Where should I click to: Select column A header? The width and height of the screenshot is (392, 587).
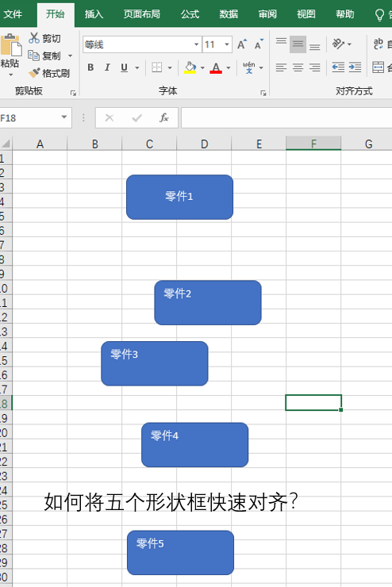click(40, 144)
